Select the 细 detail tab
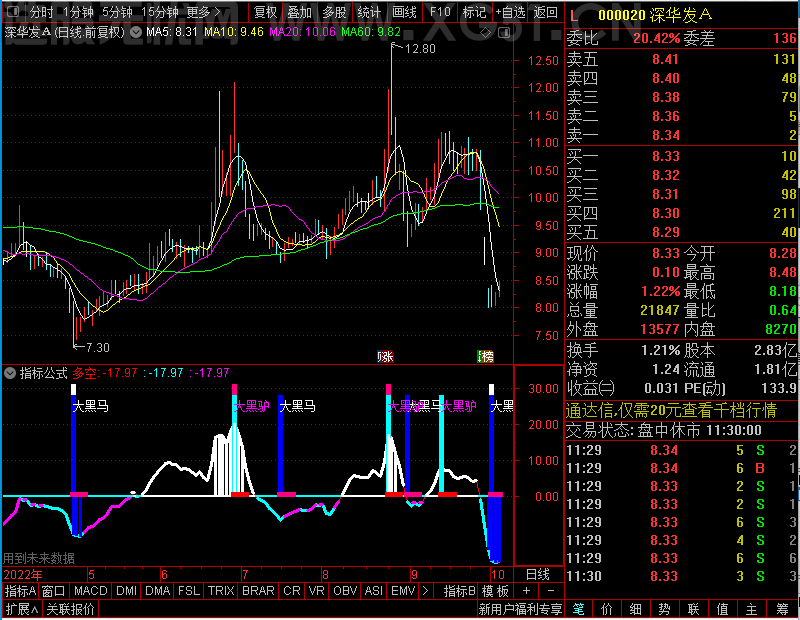Viewport: 800px width, 620px height. pyautogui.click(x=635, y=609)
